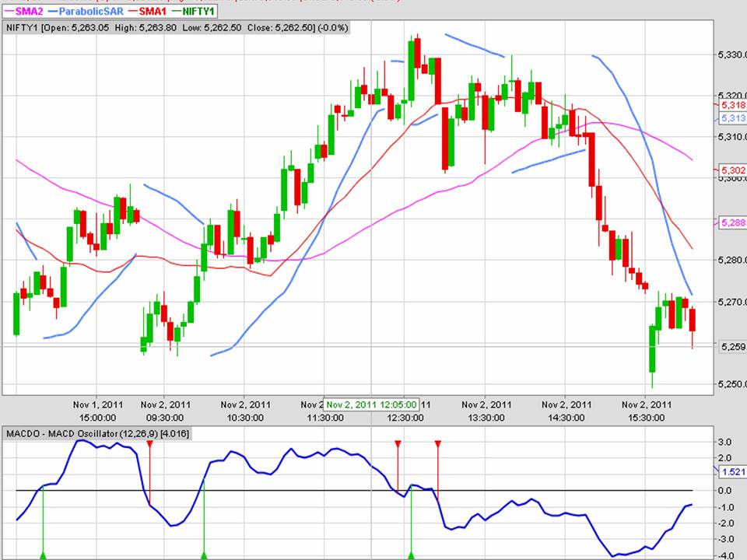
Task: Click the NIFTY1 Open High Low Close info bar
Action: click(x=179, y=27)
